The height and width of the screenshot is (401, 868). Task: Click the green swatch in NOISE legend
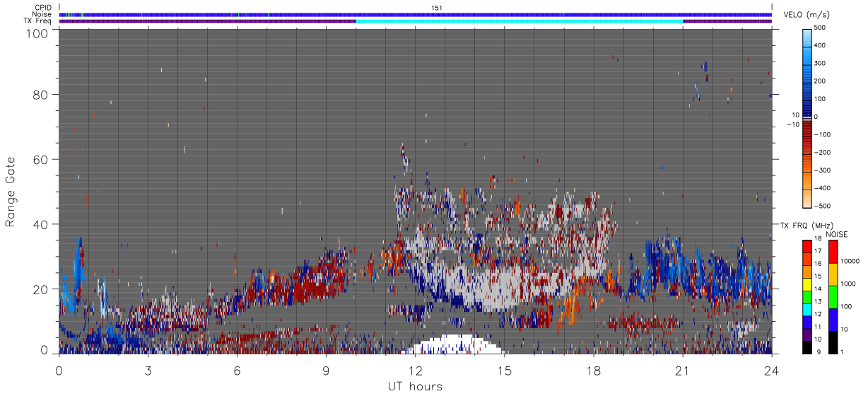pyautogui.click(x=832, y=297)
